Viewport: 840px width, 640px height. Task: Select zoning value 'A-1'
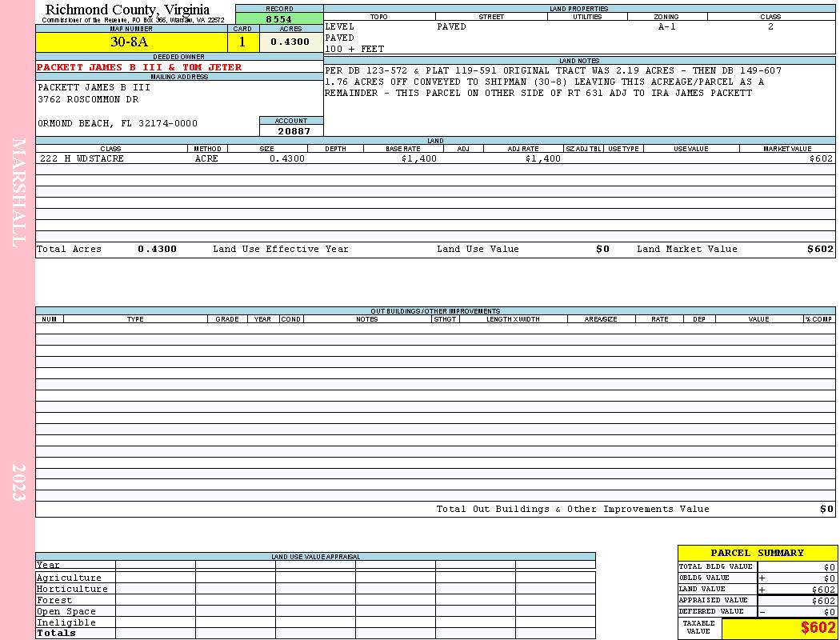[x=667, y=26]
